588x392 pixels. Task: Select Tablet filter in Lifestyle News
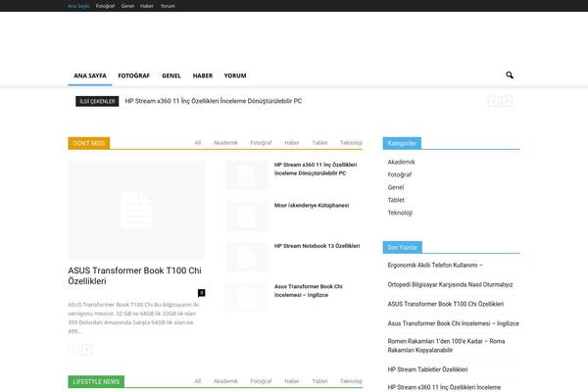(319, 381)
